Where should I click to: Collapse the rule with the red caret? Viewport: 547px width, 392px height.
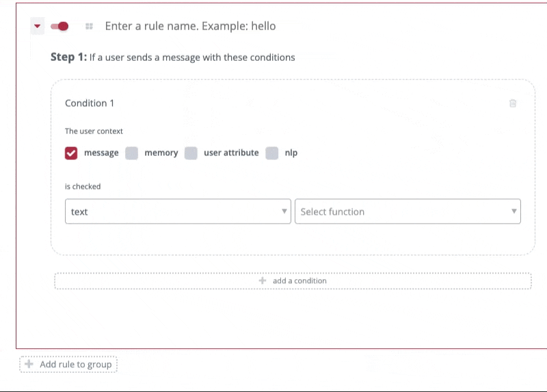coord(38,27)
